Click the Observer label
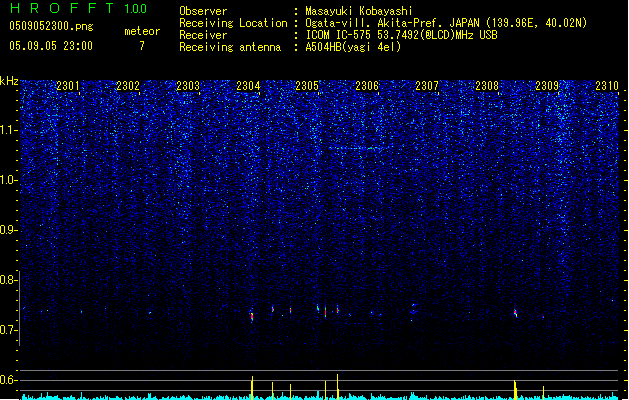Screen dimensions: 629x400 tap(203, 11)
